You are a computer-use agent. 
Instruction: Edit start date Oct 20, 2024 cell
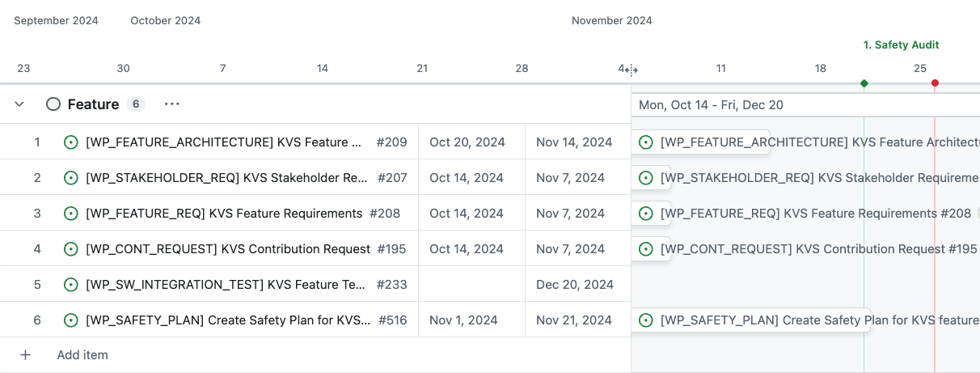pyautogui.click(x=467, y=142)
